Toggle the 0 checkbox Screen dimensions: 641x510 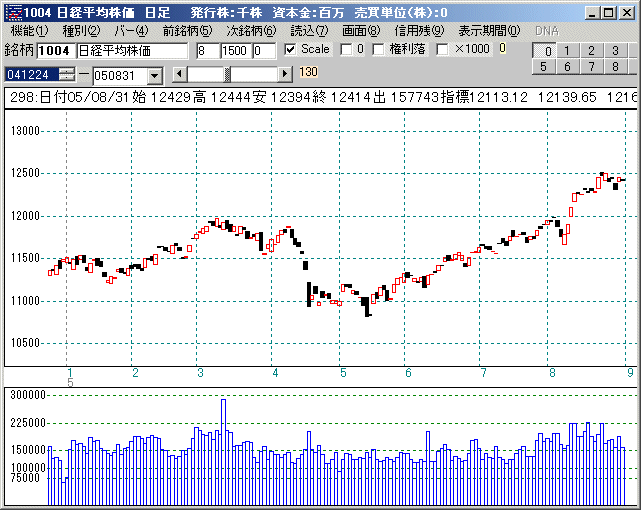pyautogui.click(x=346, y=49)
